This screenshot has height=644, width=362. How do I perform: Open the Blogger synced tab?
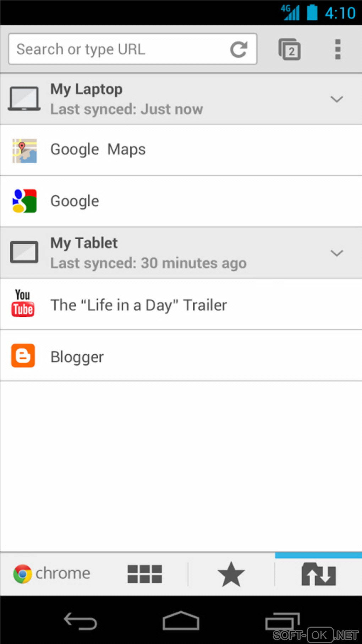[77, 357]
